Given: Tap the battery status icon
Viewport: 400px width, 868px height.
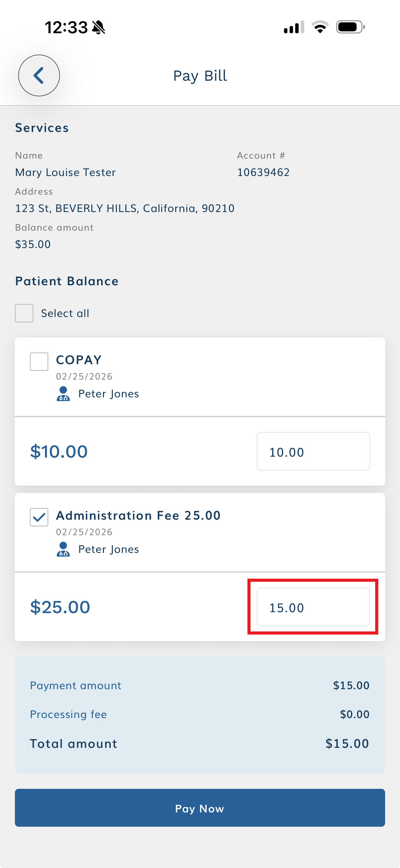Looking at the screenshot, I should coord(350,27).
